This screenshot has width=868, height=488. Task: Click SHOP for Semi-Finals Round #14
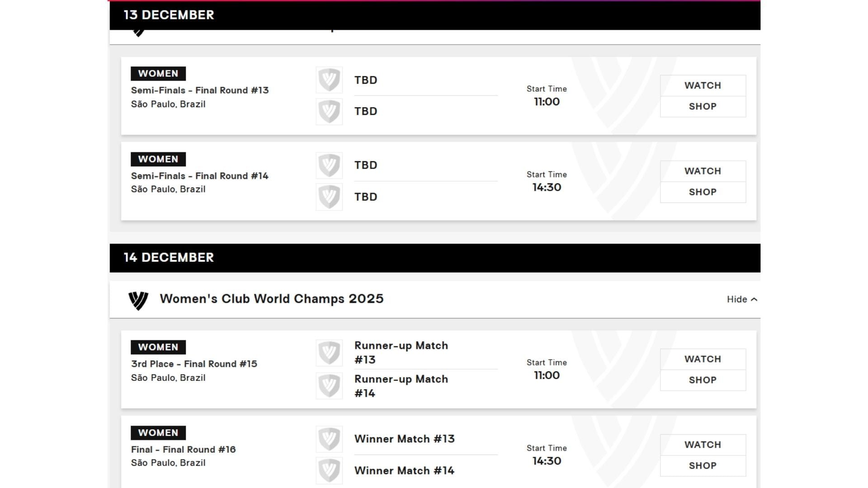point(703,192)
